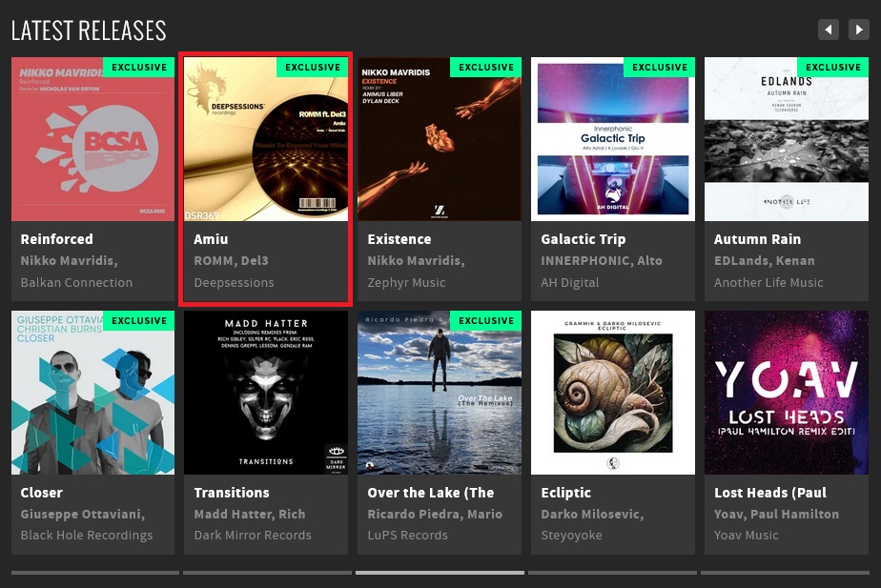Screen dimensions: 881x588
Task: Click the Lost Heads release title
Action: [770, 493]
